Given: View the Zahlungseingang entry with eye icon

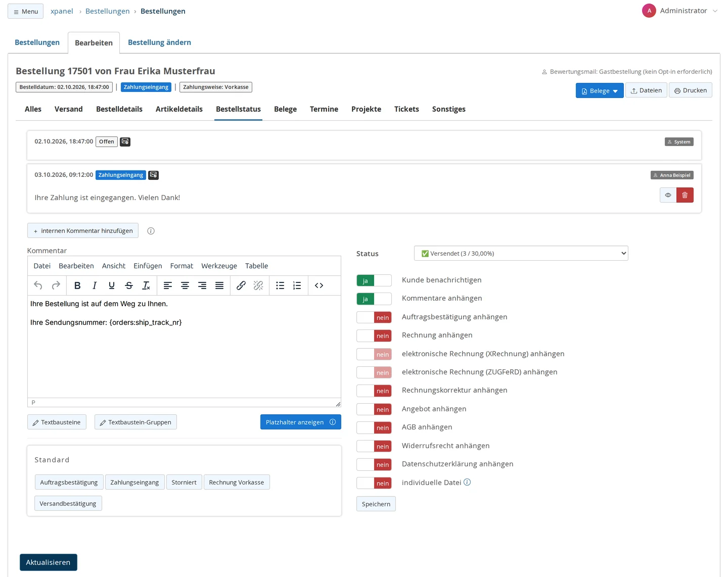Looking at the screenshot, I should [x=668, y=195].
